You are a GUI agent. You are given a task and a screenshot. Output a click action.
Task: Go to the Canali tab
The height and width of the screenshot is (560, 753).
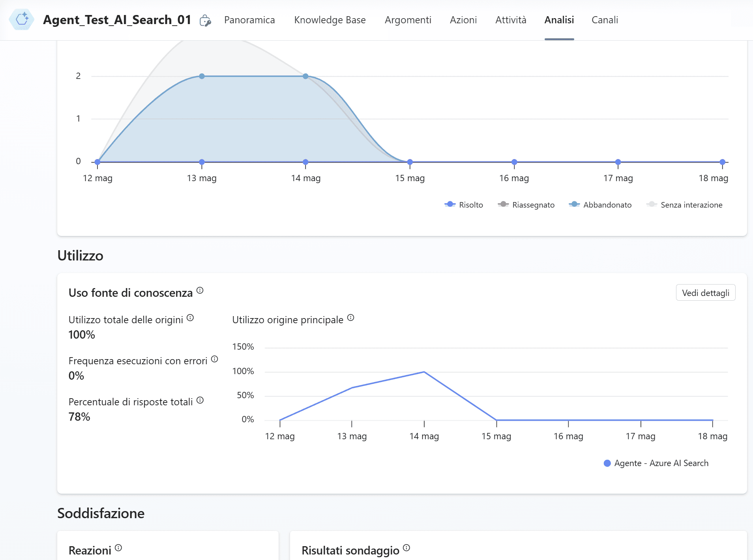tap(605, 20)
